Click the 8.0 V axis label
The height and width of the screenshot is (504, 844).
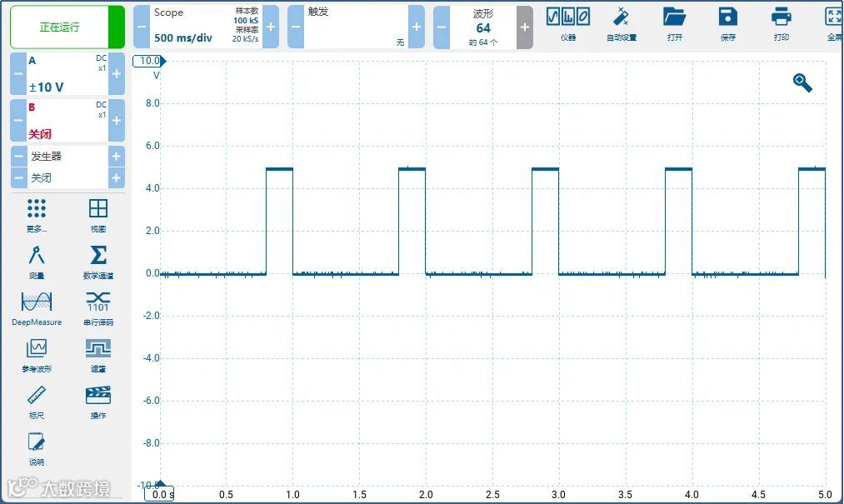click(x=152, y=103)
